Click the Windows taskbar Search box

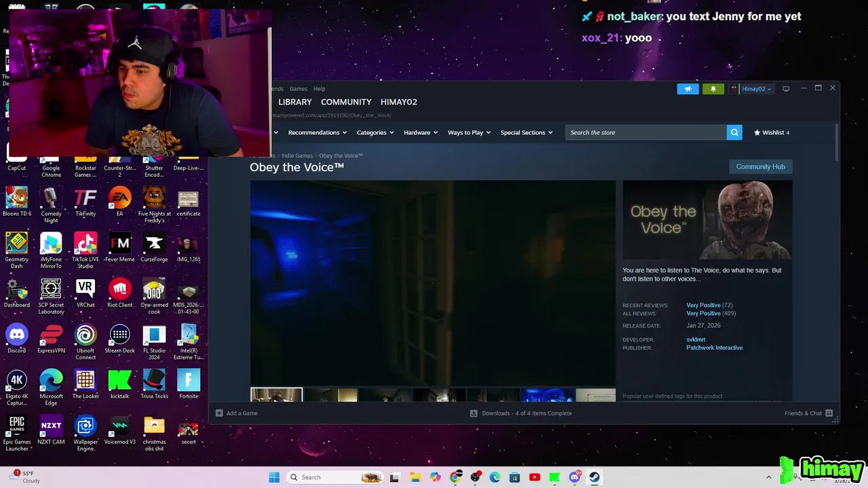click(x=335, y=477)
